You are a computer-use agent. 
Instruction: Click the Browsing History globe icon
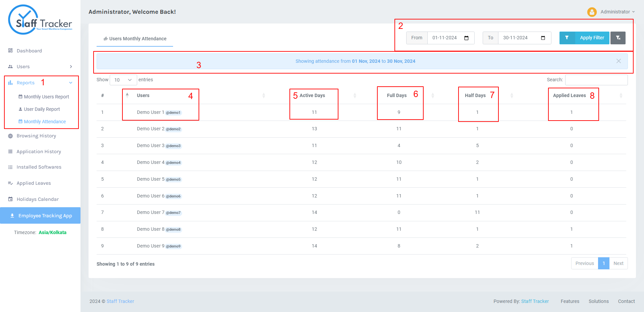[x=10, y=136]
